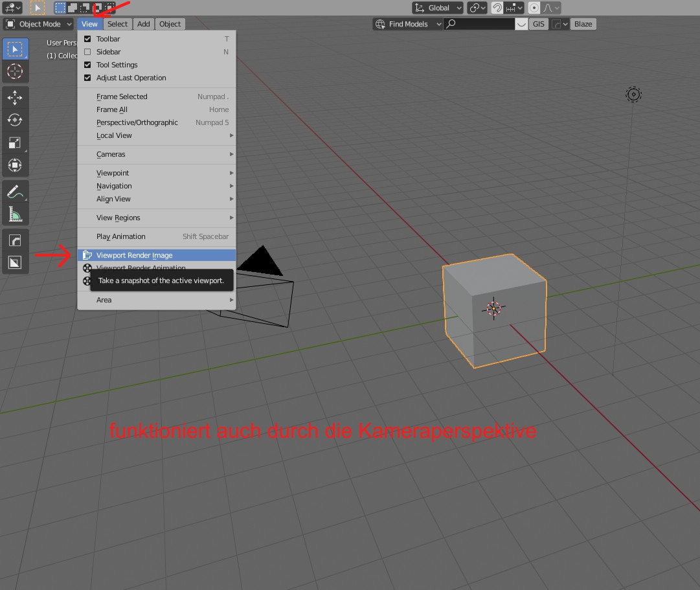Choose Viewport Render Image
The height and width of the screenshot is (590, 700).
point(157,255)
